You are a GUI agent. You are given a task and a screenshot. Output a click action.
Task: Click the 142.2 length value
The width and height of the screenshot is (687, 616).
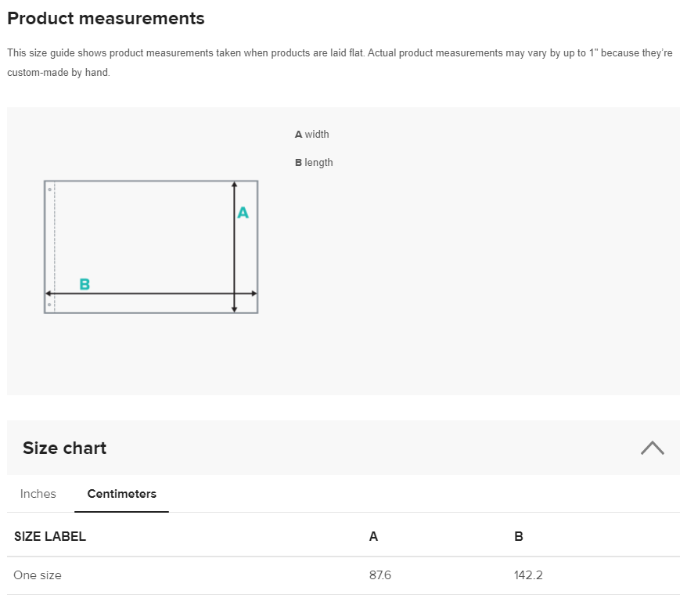click(528, 575)
